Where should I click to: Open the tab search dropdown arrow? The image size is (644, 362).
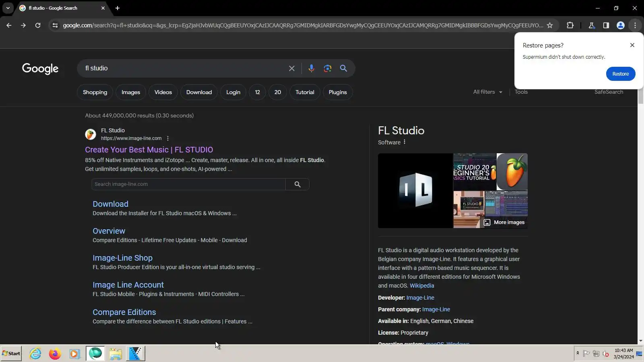(8, 8)
